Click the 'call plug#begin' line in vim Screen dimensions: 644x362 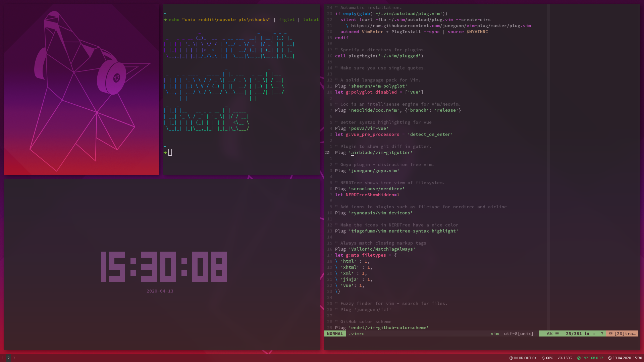tap(379, 56)
